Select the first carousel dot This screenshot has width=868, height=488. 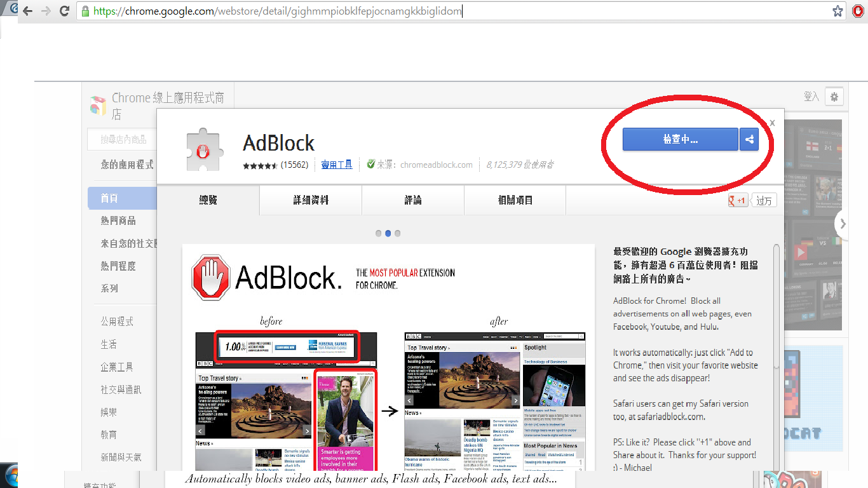coord(379,233)
